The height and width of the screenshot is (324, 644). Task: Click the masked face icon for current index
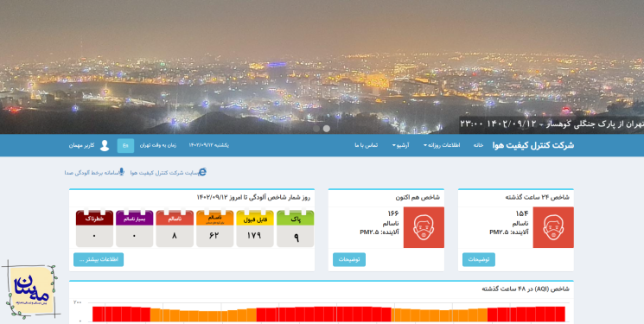[424, 227]
